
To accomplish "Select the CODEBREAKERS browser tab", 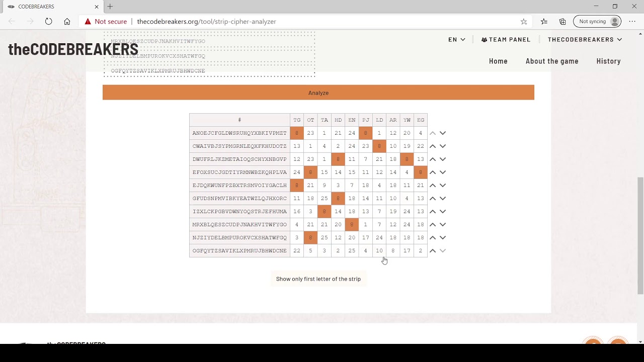I will (52, 7).
